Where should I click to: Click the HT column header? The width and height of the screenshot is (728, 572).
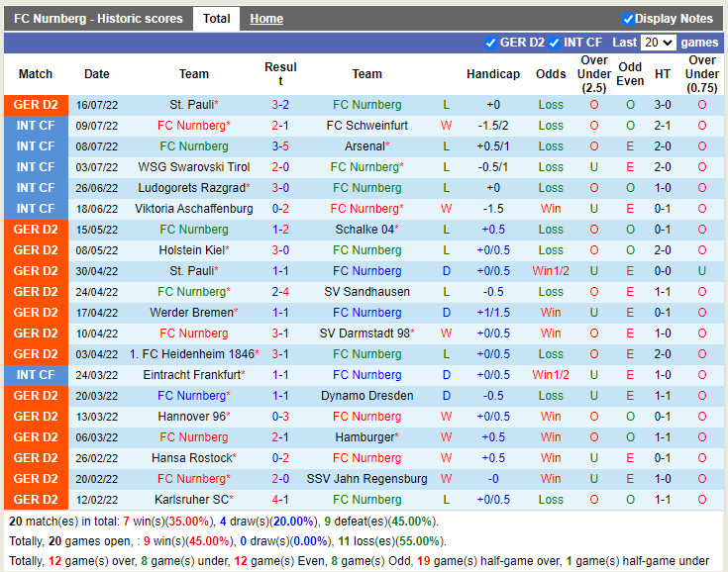tap(663, 74)
